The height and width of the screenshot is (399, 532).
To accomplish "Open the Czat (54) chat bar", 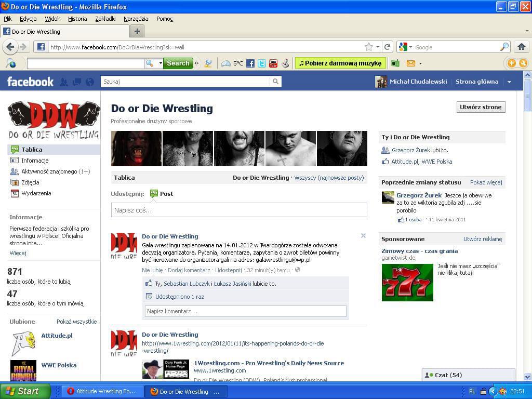I will pyautogui.click(x=468, y=375).
